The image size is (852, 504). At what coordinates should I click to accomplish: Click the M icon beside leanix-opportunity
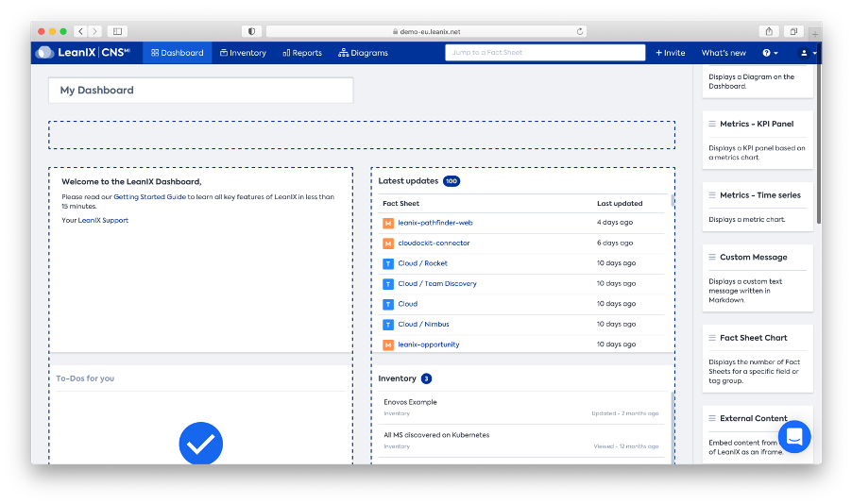388,344
